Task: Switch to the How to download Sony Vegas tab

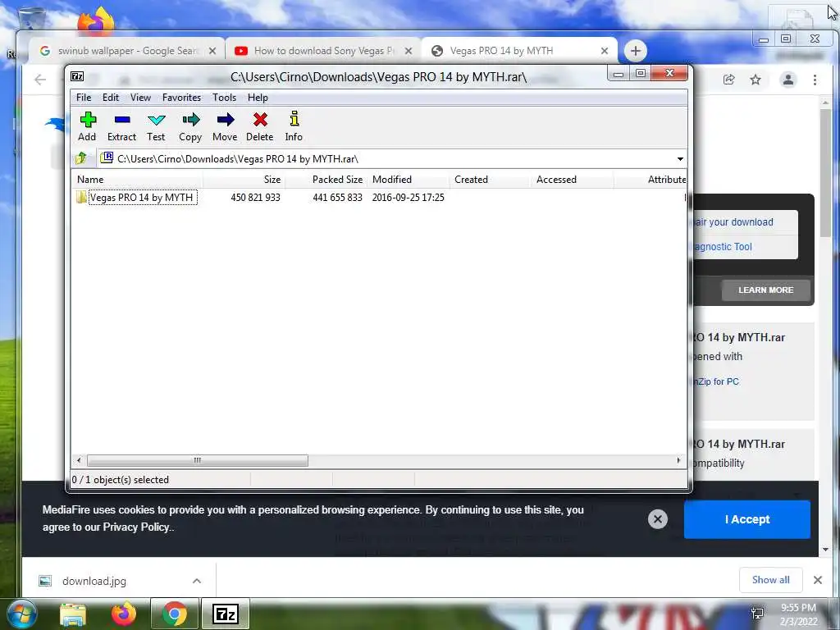Action: (323, 51)
